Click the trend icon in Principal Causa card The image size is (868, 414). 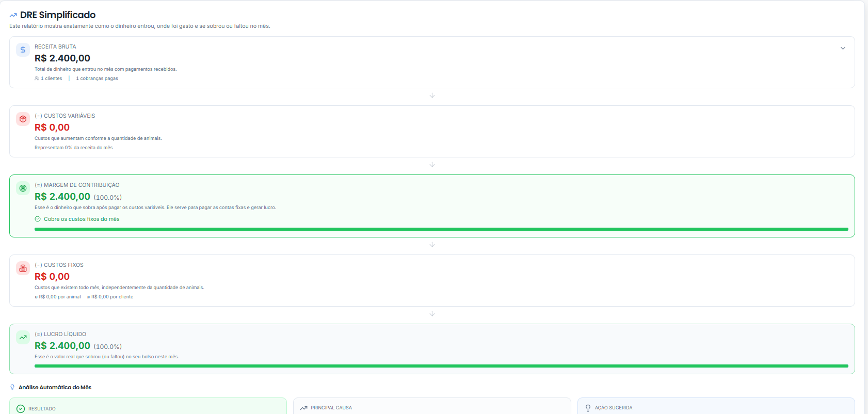[304, 408]
